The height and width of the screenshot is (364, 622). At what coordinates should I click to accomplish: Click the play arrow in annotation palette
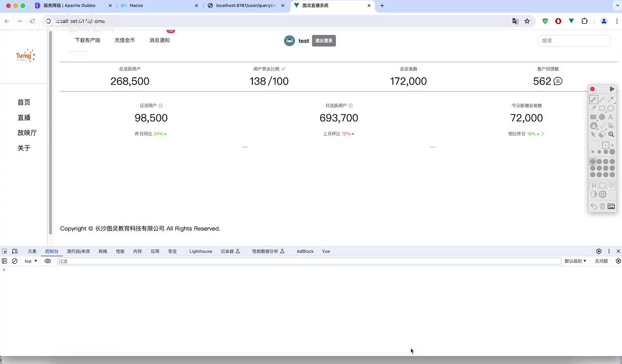[612, 89]
